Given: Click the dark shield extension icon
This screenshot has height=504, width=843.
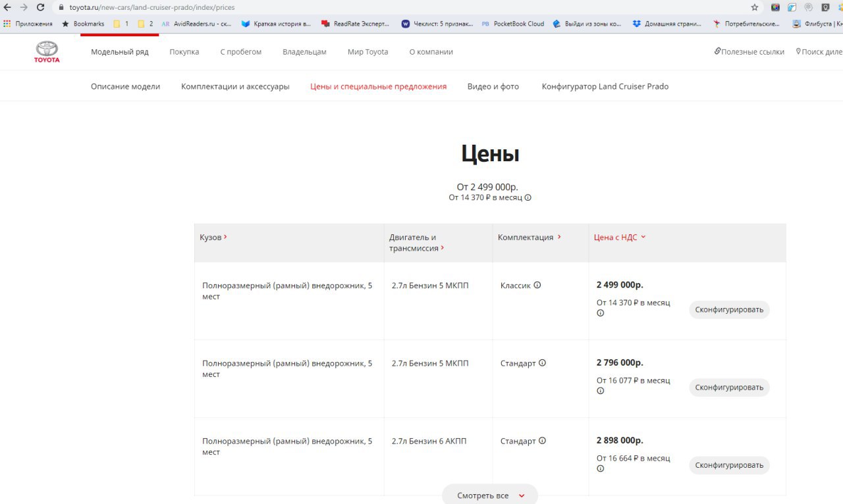Looking at the screenshot, I should click(825, 7).
